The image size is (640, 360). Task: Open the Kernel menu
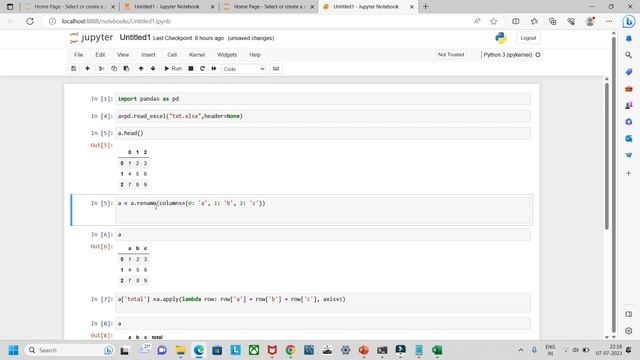coord(197,55)
